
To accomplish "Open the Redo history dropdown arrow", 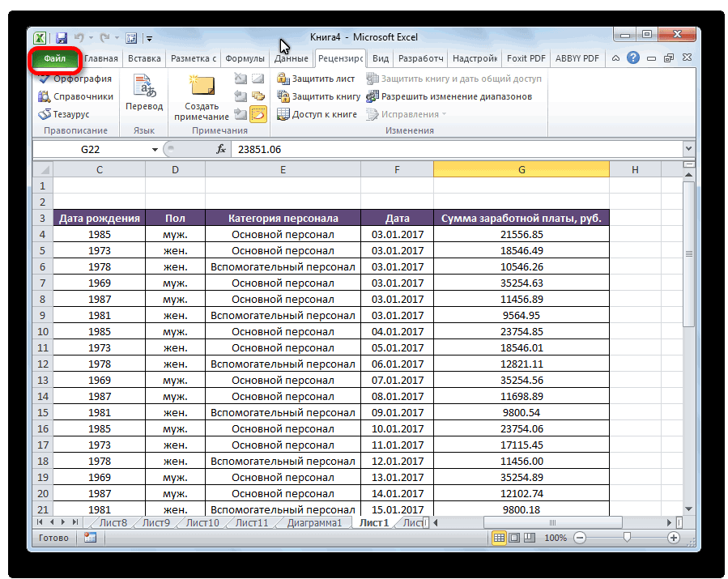I will (117, 38).
